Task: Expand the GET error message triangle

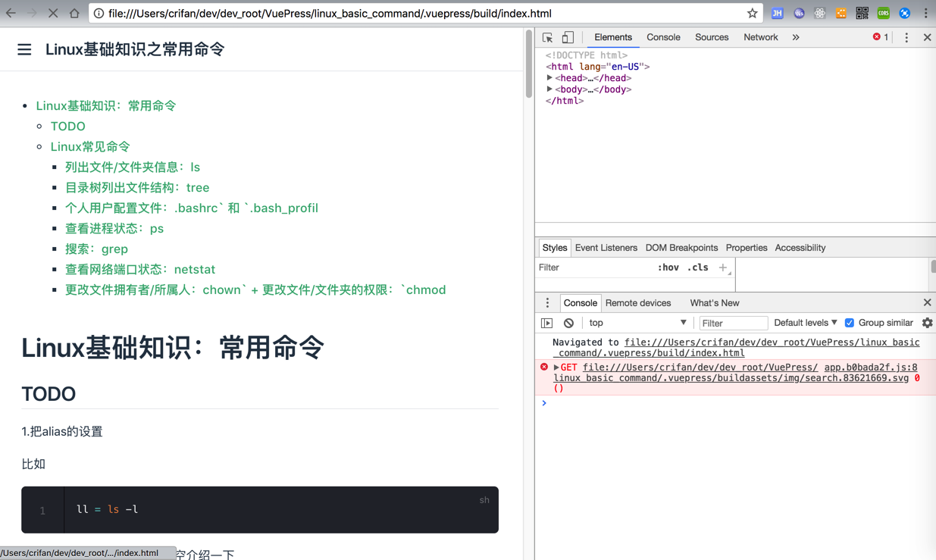Action: [556, 368]
